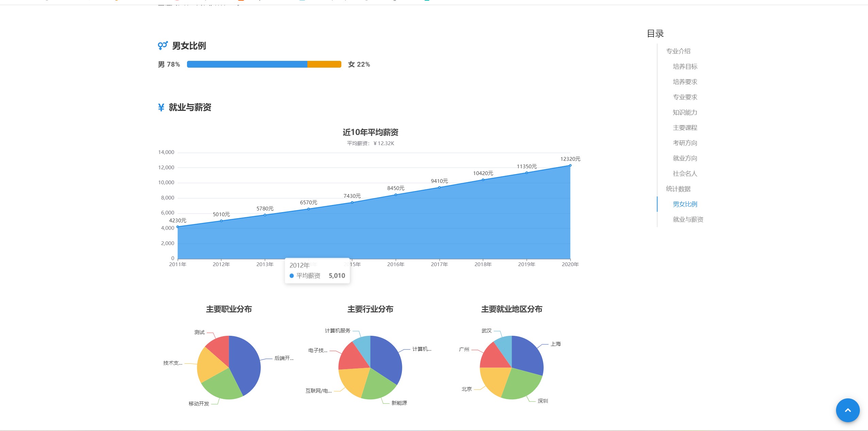Click the data point labeled 6570元
This screenshot has width=868, height=431.
pyautogui.click(x=308, y=209)
